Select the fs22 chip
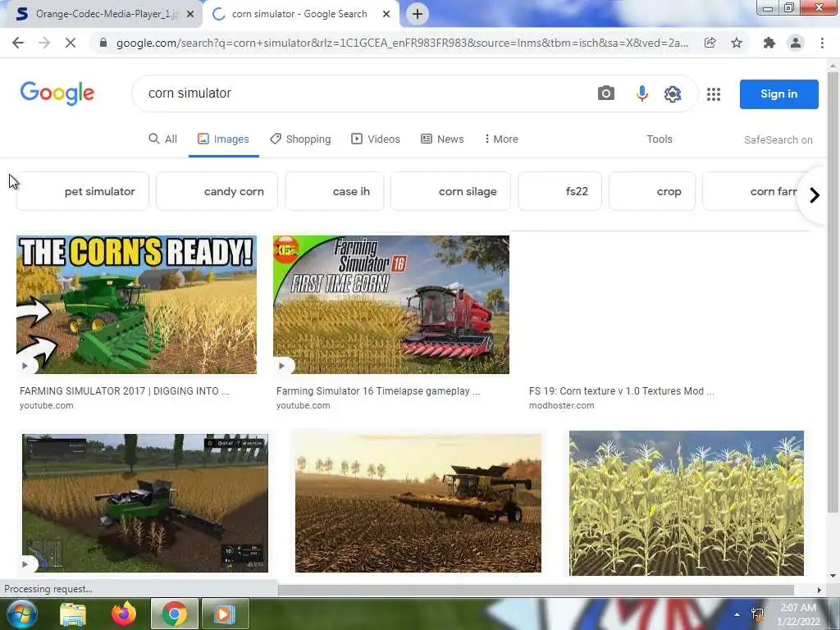Viewport: 840px width, 630px height. pos(559,191)
